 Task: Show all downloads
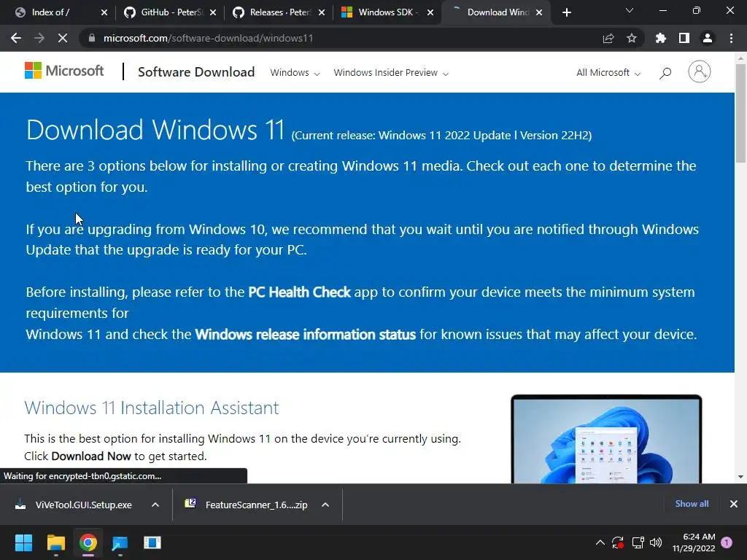point(692,504)
